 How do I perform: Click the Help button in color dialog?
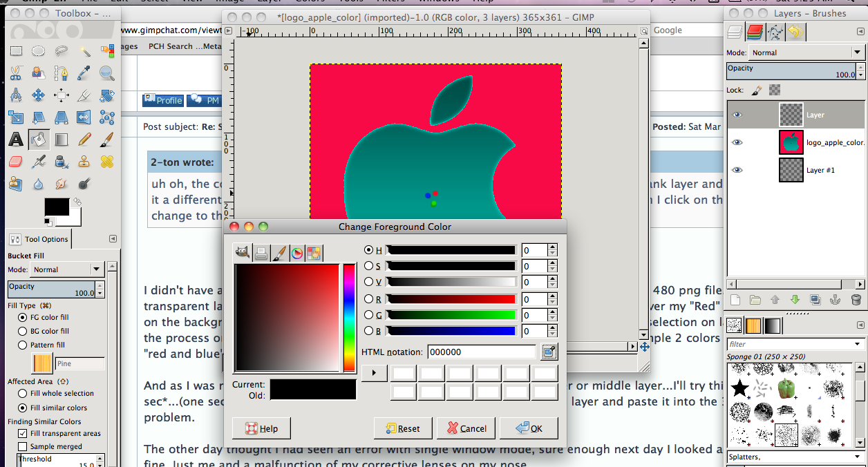[261, 428]
